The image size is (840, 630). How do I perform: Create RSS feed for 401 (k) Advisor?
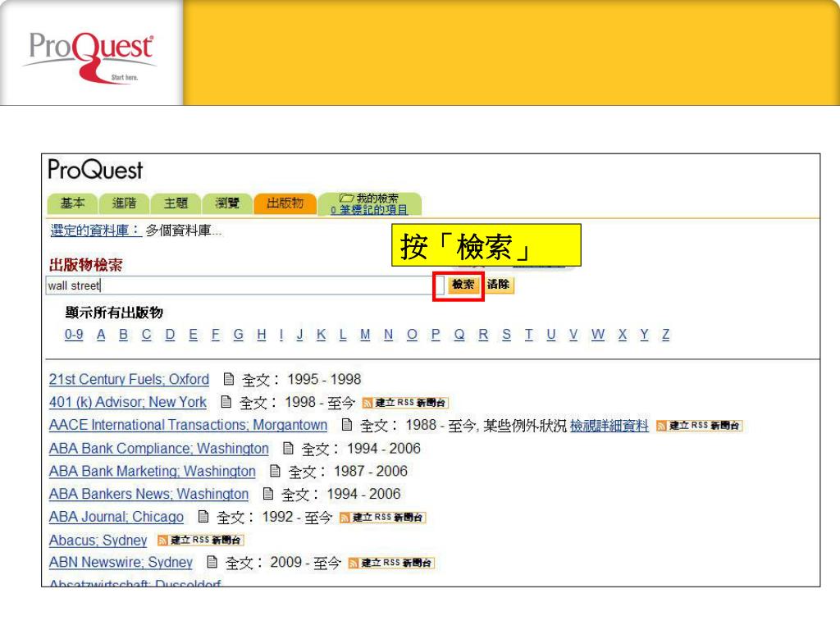tap(405, 403)
